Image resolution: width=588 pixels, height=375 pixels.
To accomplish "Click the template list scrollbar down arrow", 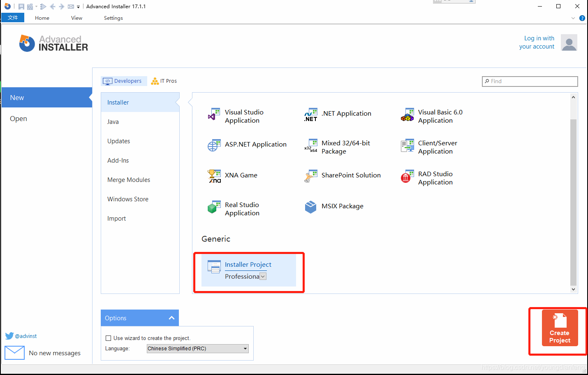I will pyautogui.click(x=574, y=289).
